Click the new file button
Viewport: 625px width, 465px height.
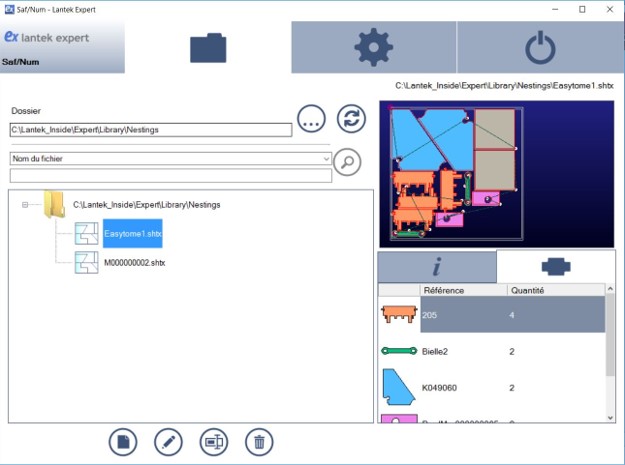[x=123, y=442]
